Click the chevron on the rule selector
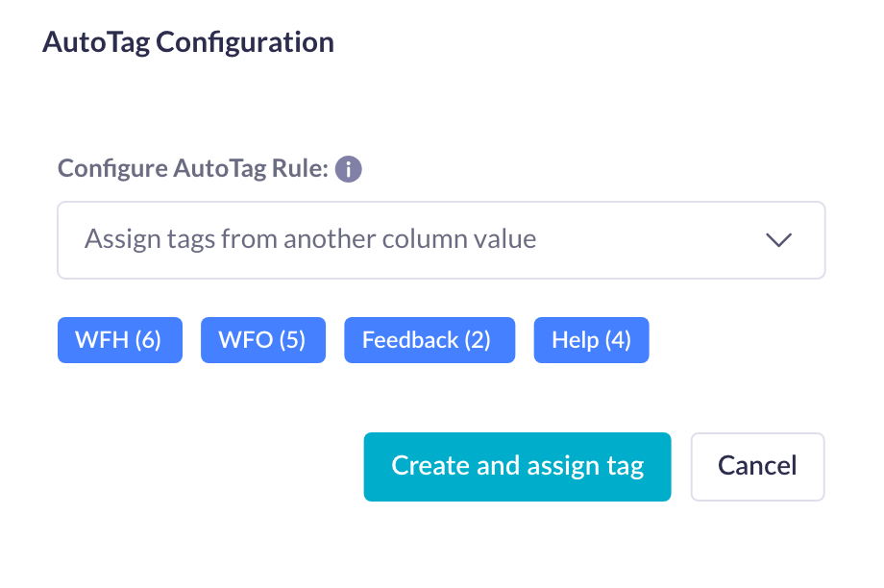This screenshot has height=588, width=884. point(780,239)
